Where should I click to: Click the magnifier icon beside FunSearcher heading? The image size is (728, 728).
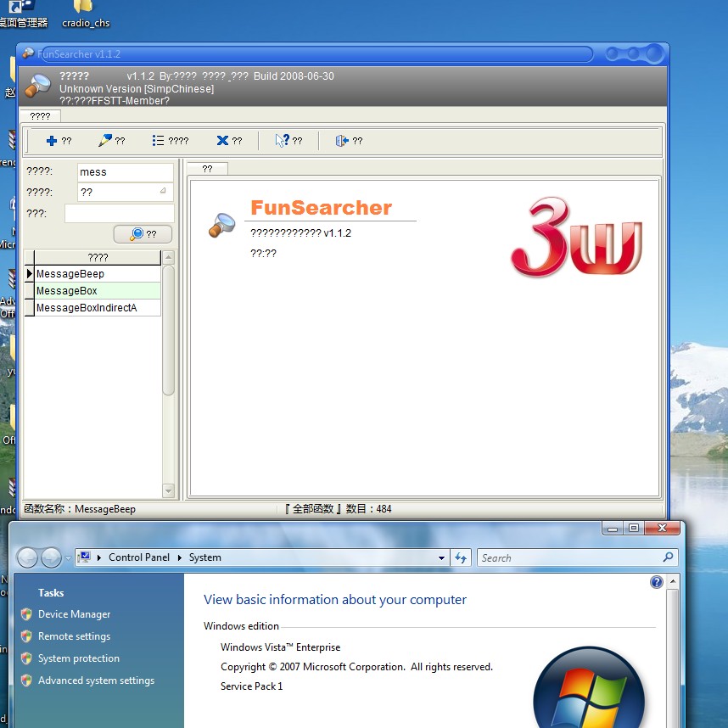coord(222,225)
